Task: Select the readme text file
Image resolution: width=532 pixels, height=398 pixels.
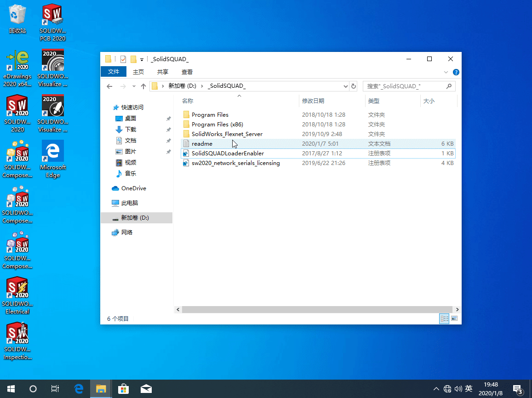Action: click(318, 144)
